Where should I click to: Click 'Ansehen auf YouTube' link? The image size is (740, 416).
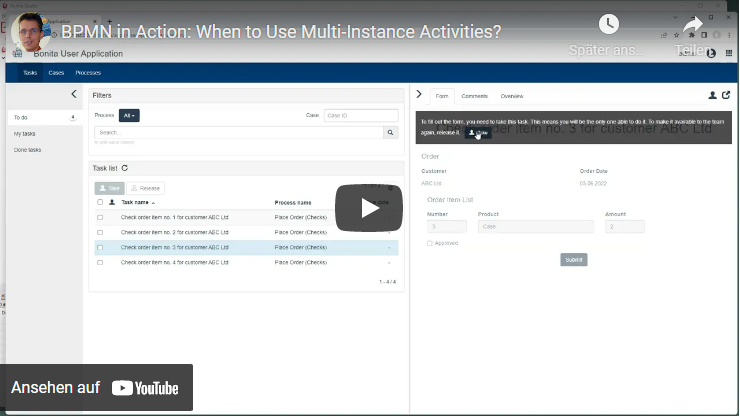[x=96, y=388]
